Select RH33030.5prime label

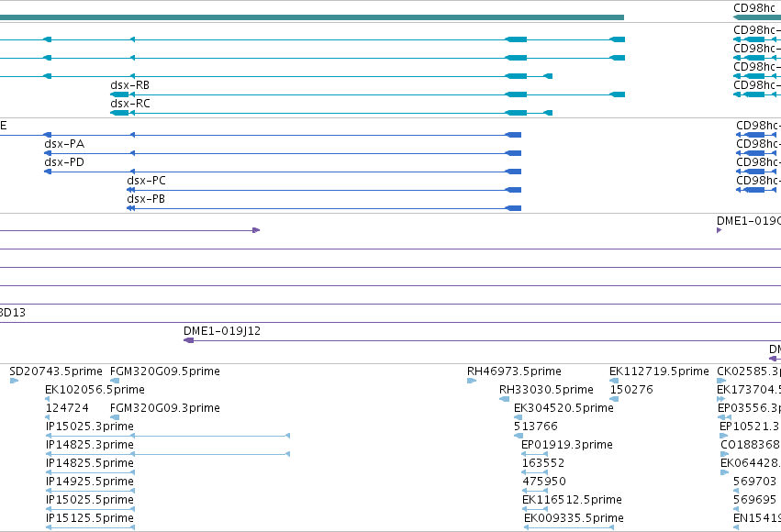tap(546, 390)
